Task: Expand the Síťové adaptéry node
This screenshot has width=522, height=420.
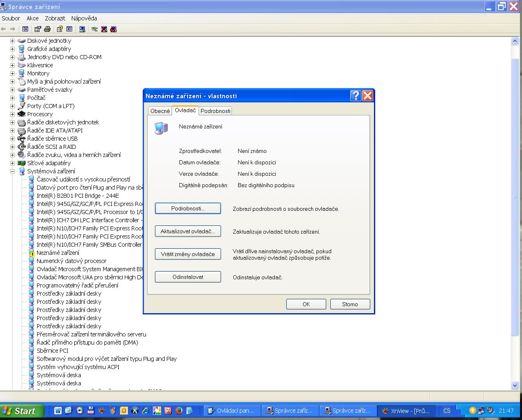Action: 12,163
